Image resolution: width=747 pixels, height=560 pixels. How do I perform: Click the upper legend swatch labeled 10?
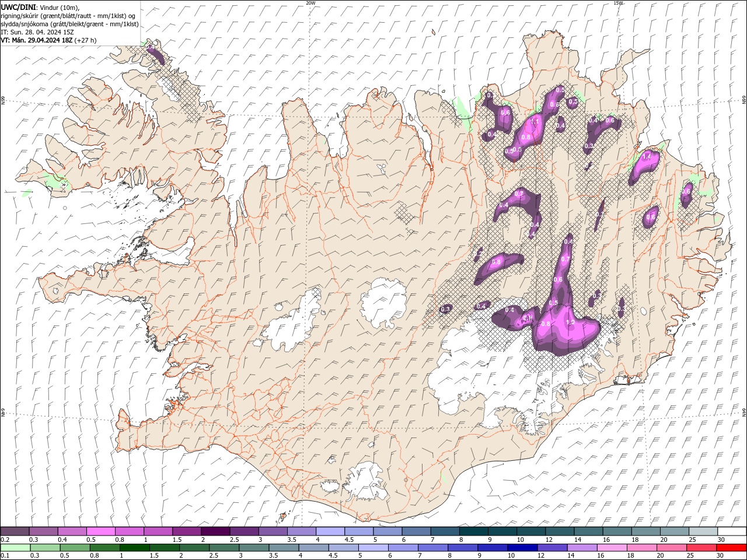pos(530,531)
